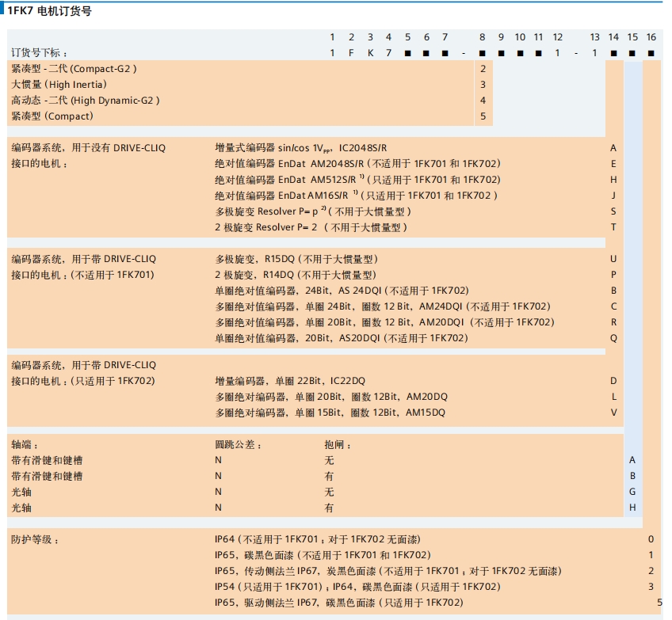Click code letter "V" for AM15DQ encoder

[x=613, y=413]
